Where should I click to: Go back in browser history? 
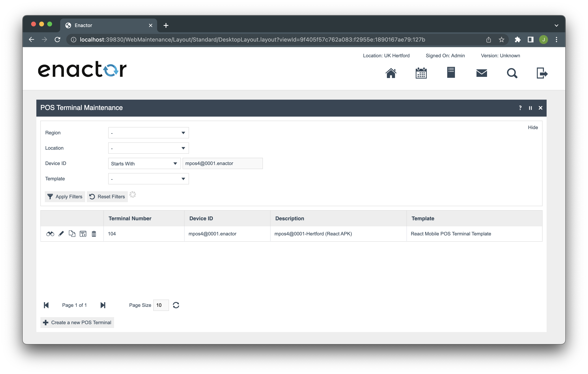[x=31, y=40]
